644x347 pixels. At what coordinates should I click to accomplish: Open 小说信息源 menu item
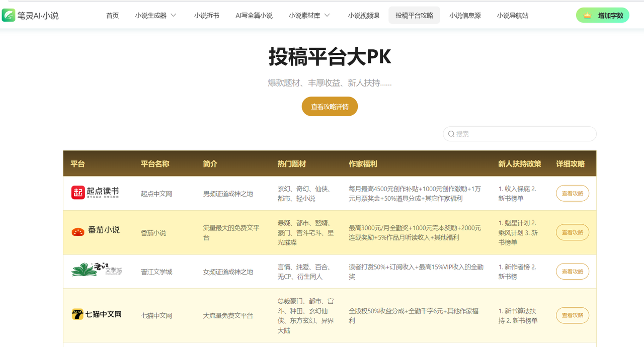click(465, 16)
